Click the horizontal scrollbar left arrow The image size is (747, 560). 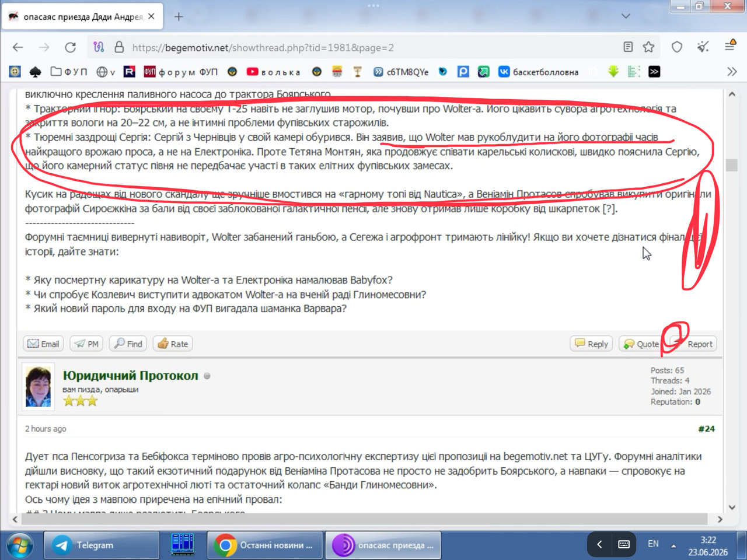tap(15, 519)
